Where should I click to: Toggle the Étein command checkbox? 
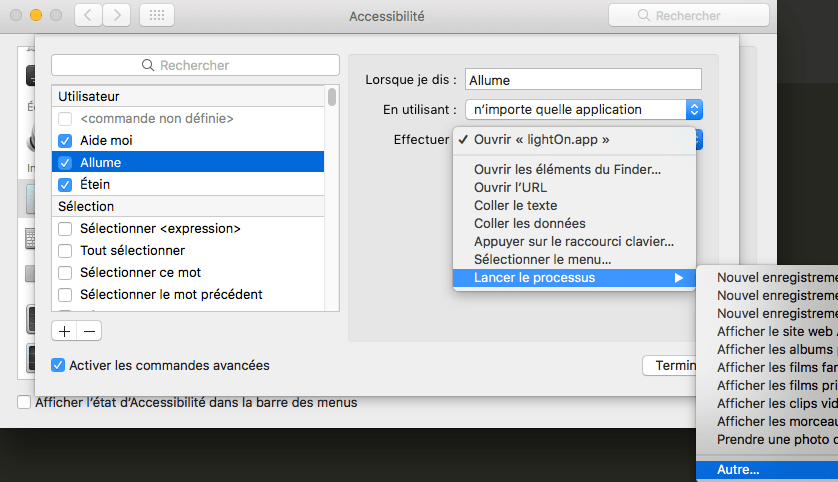tap(65, 184)
